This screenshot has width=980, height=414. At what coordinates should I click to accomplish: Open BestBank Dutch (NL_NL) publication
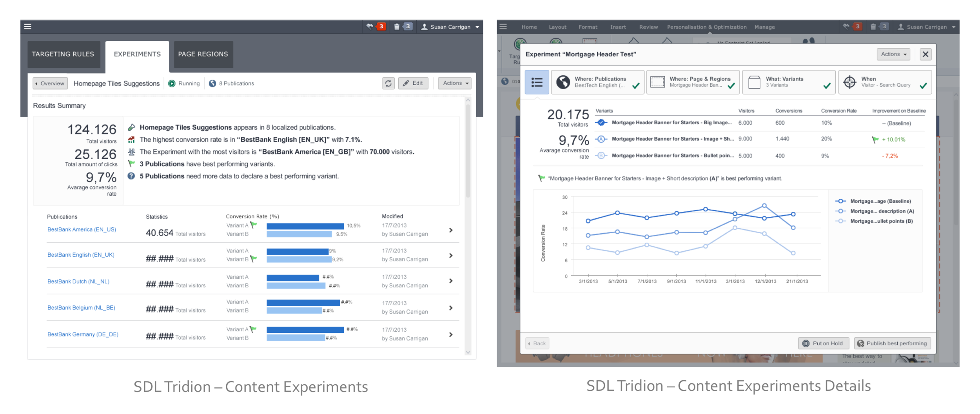click(x=78, y=281)
